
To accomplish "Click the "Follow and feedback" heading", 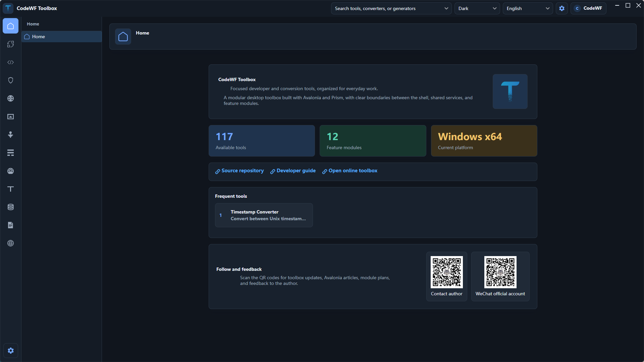I will 239,269.
